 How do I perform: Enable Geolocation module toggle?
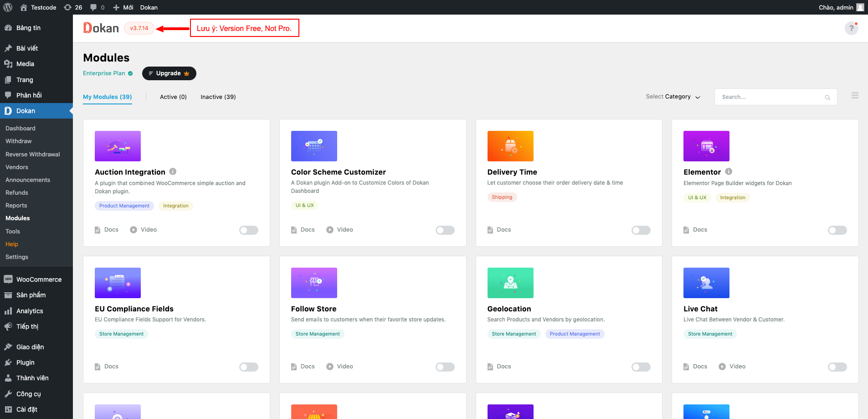point(641,367)
